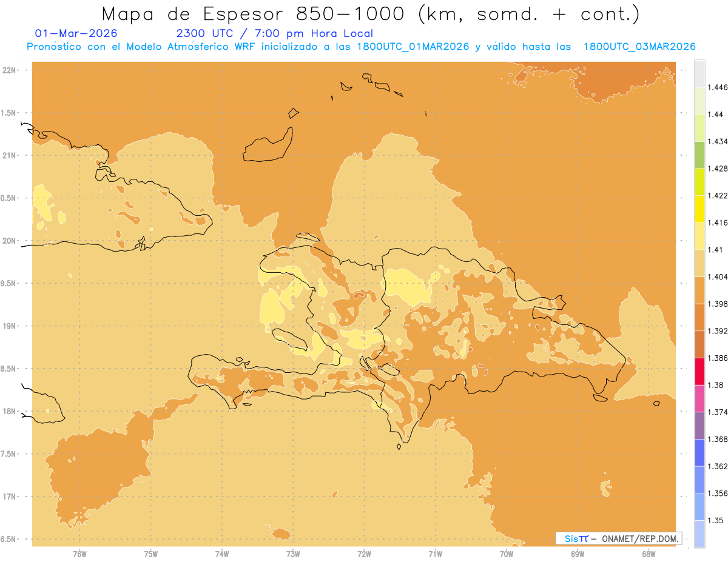Select longitude axis label '73W'

(293, 554)
